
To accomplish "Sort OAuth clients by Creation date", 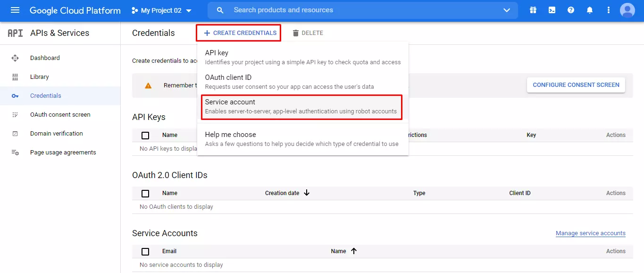I will tap(282, 193).
